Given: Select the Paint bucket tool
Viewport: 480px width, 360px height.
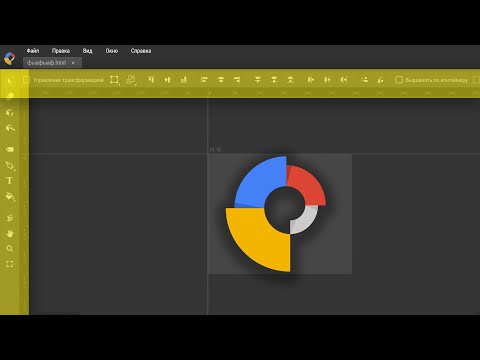Looking at the screenshot, I should pyautogui.click(x=10, y=196).
